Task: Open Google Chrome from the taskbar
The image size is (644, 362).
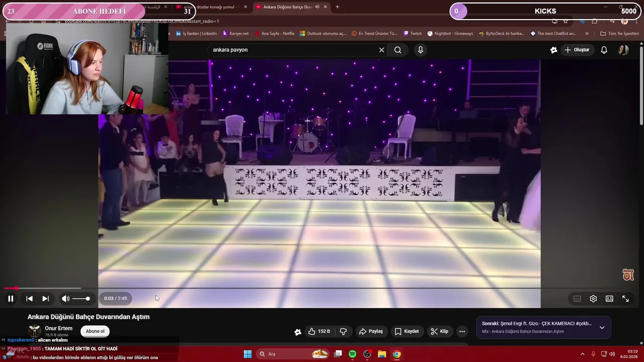Action: [x=396, y=354]
